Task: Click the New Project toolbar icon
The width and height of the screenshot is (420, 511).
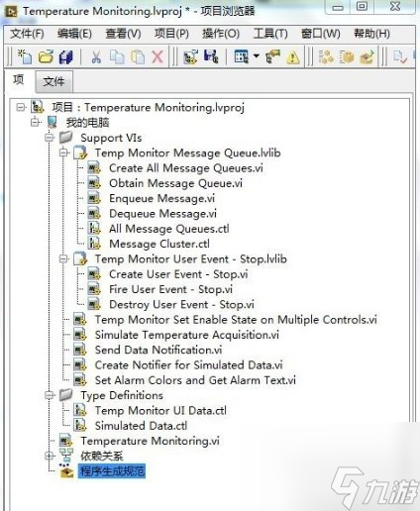Action: coord(25,56)
